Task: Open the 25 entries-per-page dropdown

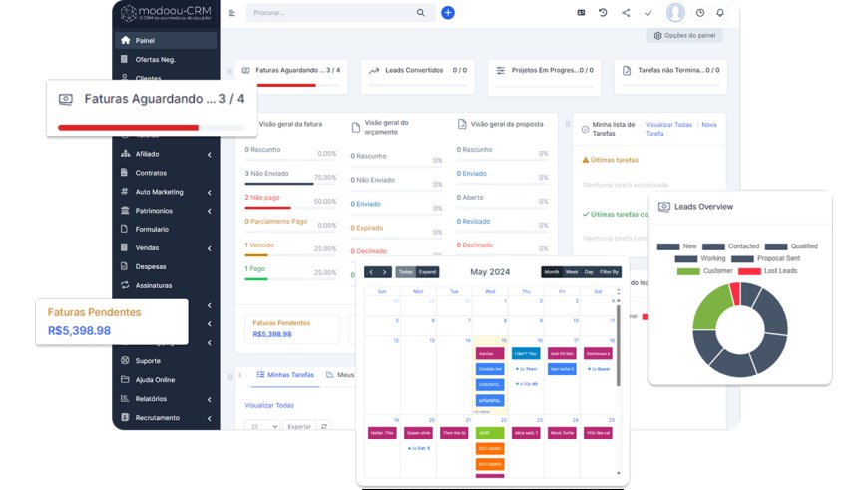Action: coord(262,426)
